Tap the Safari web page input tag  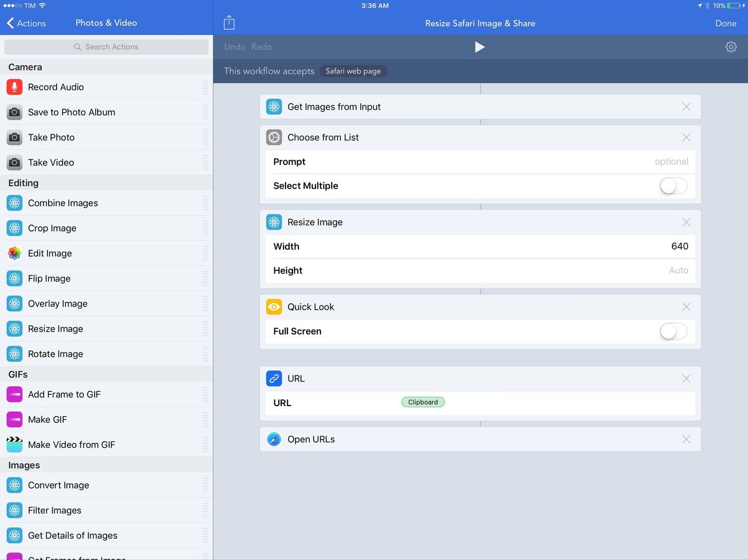pyautogui.click(x=353, y=71)
